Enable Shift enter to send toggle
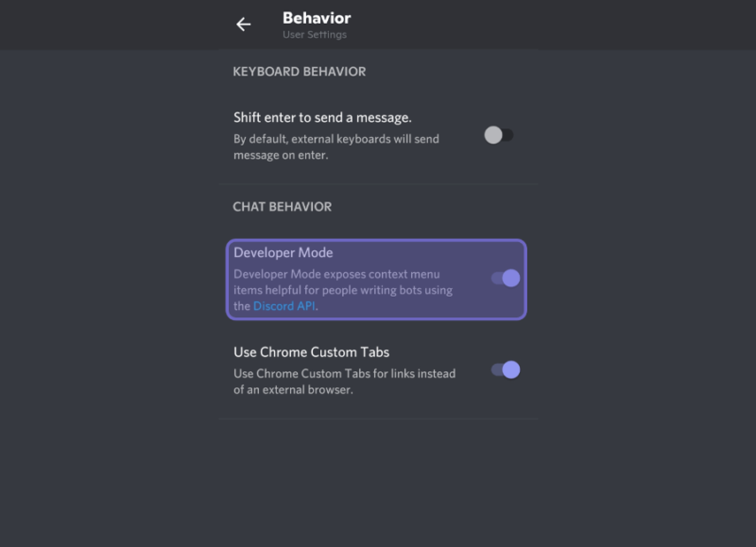 pyautogui.click(x=499, y=135)
